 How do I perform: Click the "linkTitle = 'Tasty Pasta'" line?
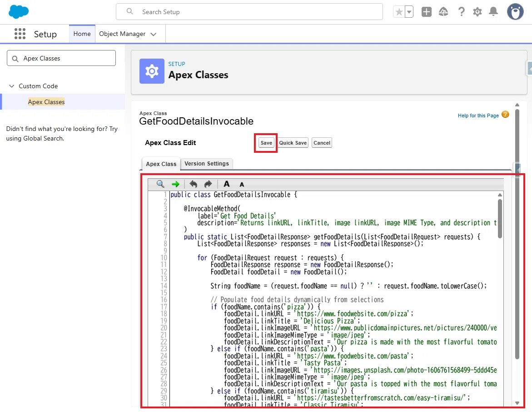click(285, 363)
